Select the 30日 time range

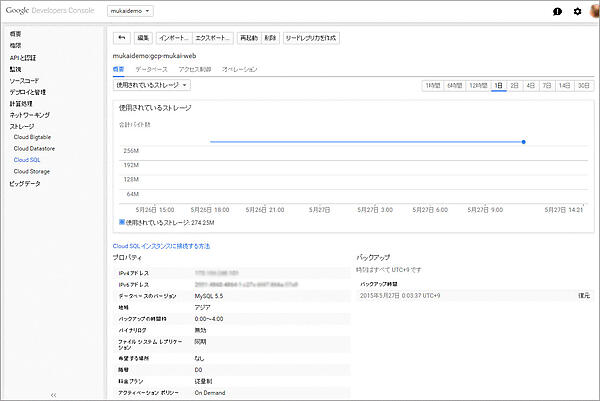tap(583, 86)
